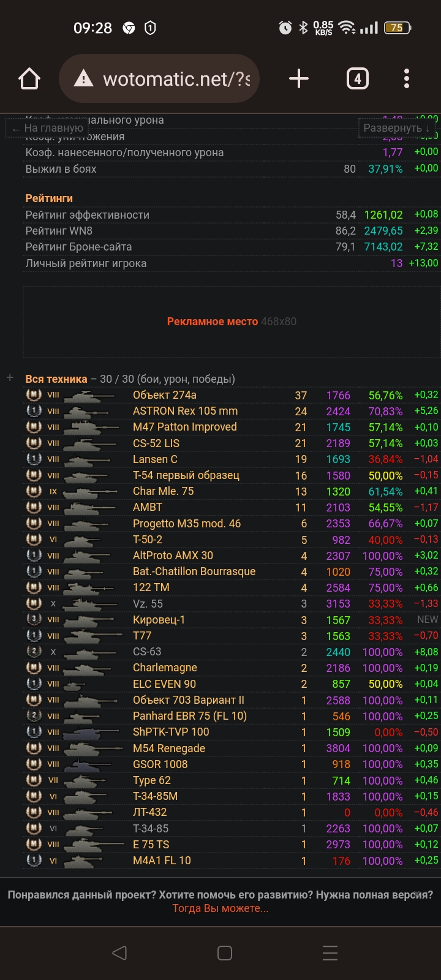This screenshot has height=980, width=441.
Task: Close the bottom donation banner
Action: coord(419,894)
